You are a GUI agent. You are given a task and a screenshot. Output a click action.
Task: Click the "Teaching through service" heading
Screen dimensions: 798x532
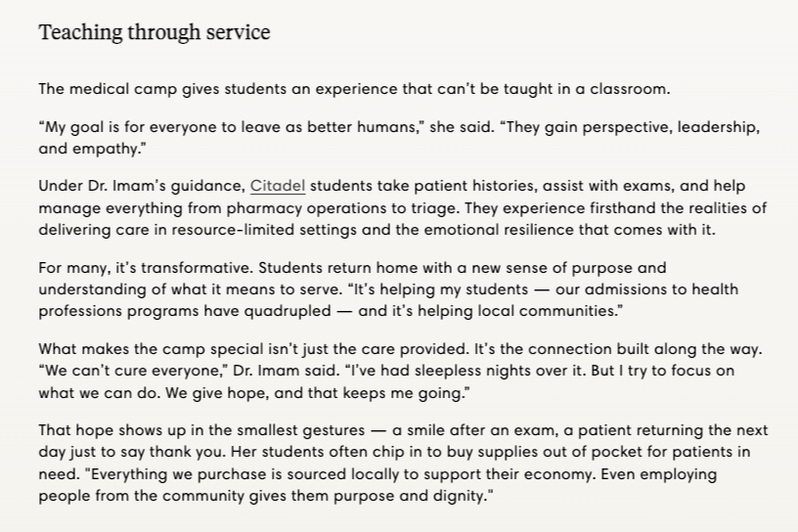[155, 32]
